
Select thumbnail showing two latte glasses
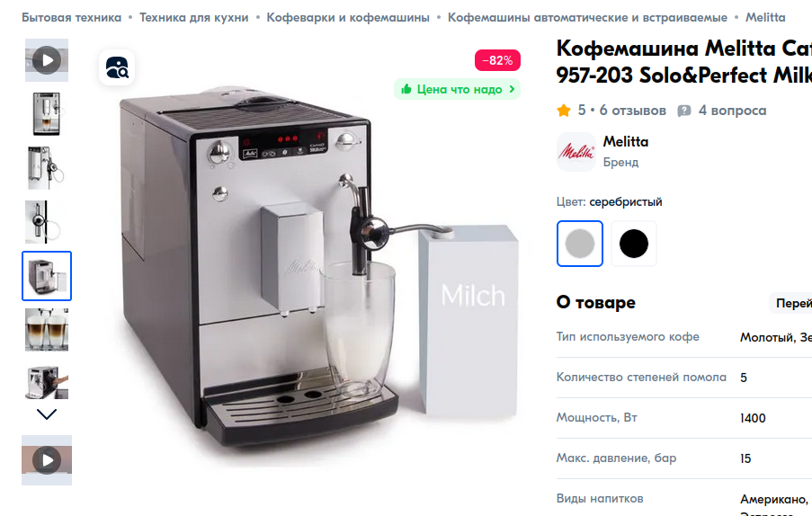(47, 330)
